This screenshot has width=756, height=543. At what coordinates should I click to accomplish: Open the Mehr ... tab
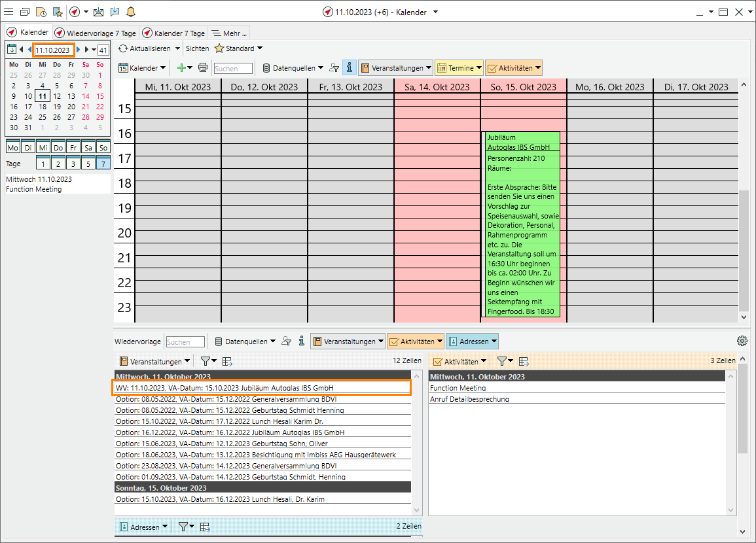[x=229, y=33]
